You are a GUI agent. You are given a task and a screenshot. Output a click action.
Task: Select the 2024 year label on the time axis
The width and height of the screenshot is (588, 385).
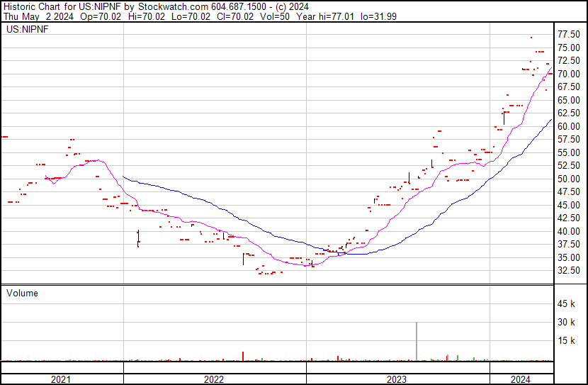coord(521,379)
